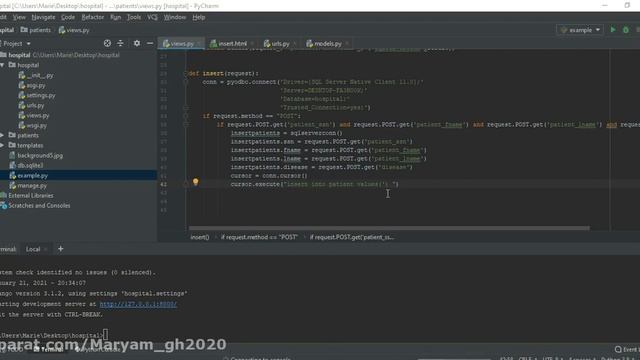
Task: Select views.py in project tree
Action: click(x=34, y=116)
